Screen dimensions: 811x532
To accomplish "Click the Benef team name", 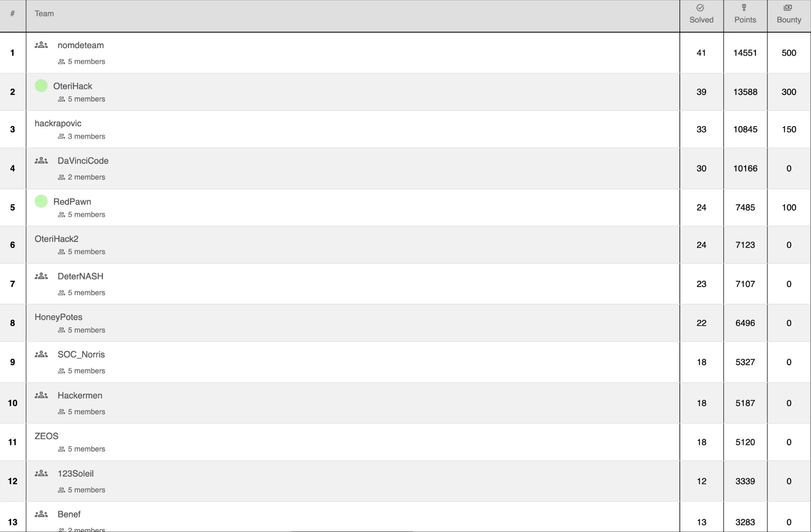I will pos(69,514).
